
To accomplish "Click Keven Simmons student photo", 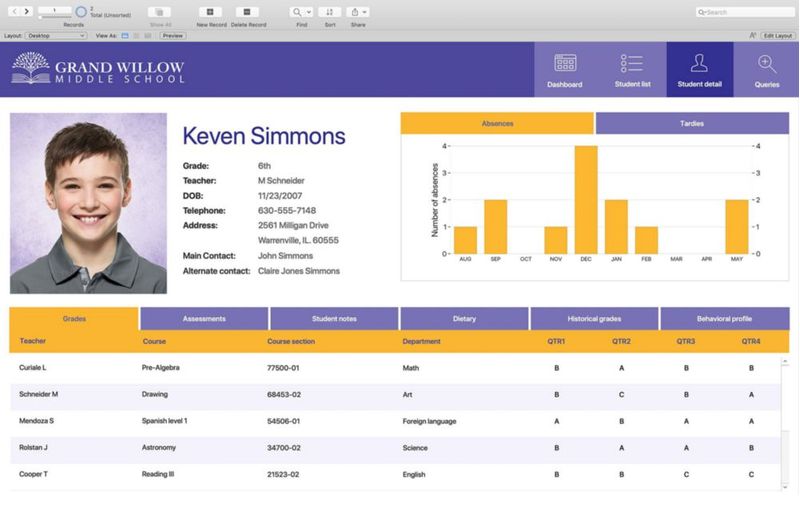I will (88, 203).
